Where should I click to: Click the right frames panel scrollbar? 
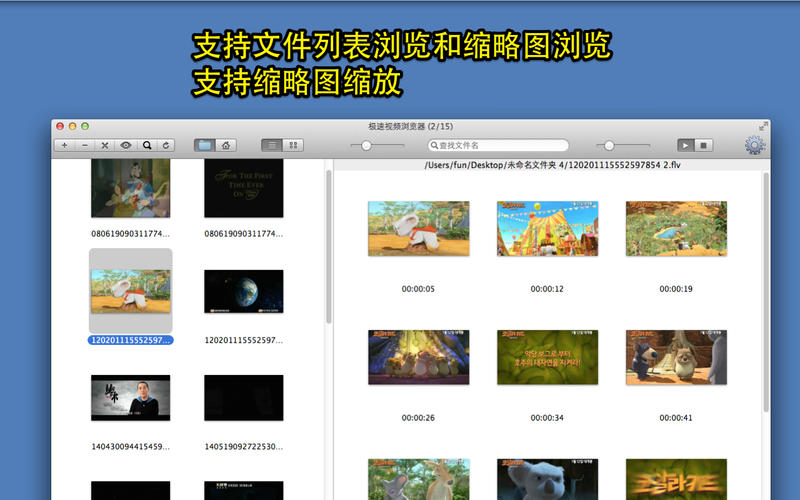766,292
